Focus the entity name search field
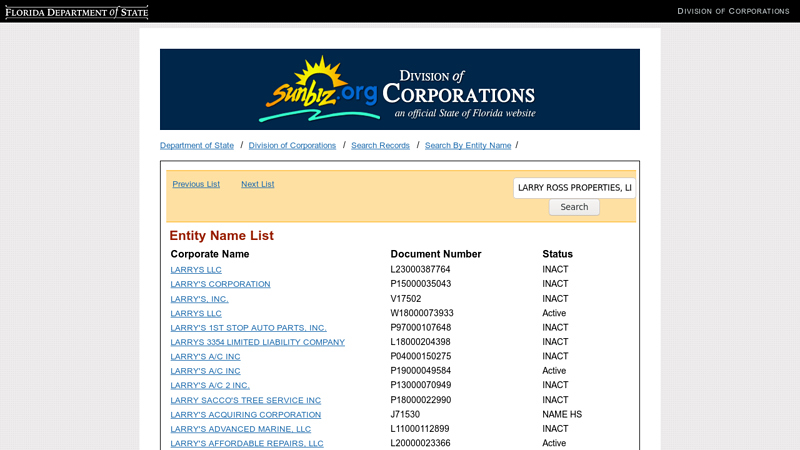This screenshot has height=450, width=800. (x=574, y=188)
